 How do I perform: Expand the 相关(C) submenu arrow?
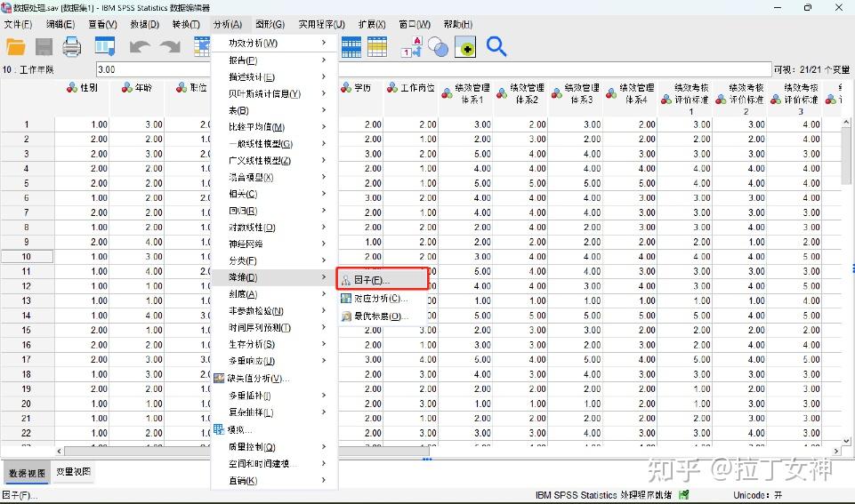324,194
